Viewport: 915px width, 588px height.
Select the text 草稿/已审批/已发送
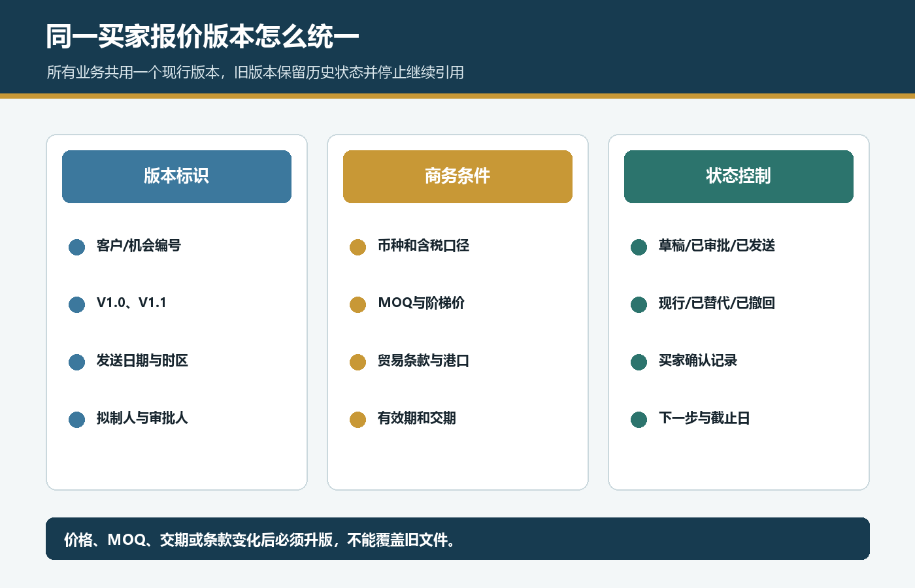(717, 246)
